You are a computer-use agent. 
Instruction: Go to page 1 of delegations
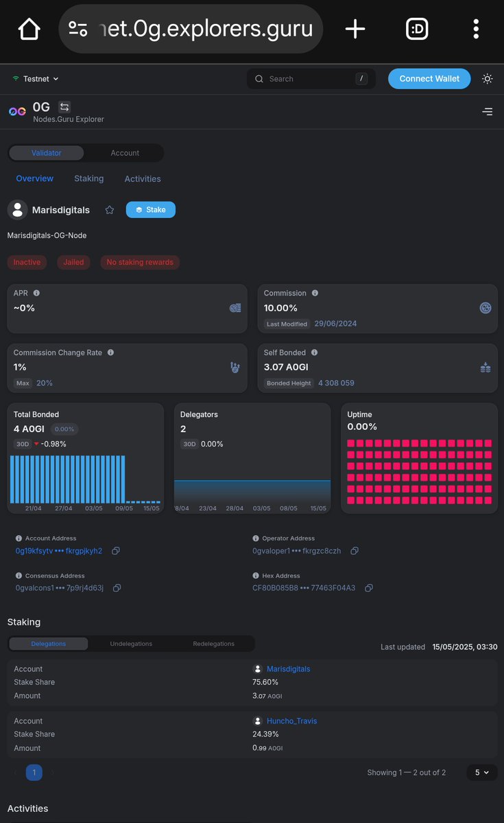(34, 772)
